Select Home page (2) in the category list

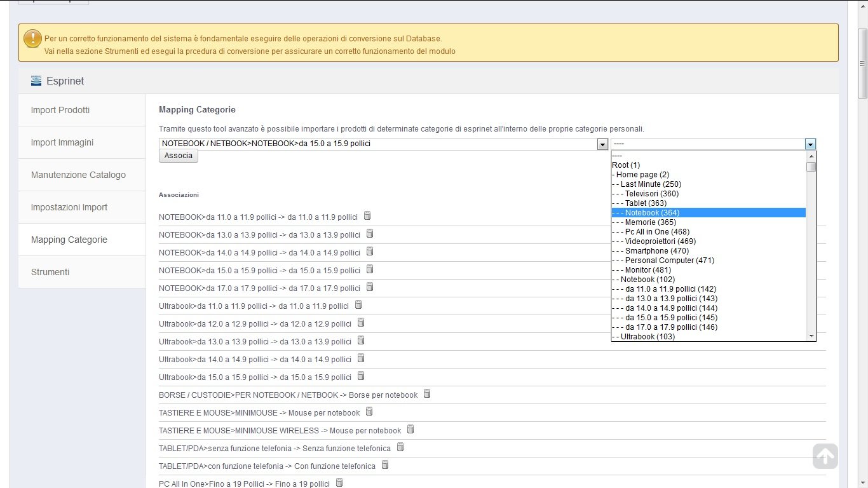click(x=709, y=175)
